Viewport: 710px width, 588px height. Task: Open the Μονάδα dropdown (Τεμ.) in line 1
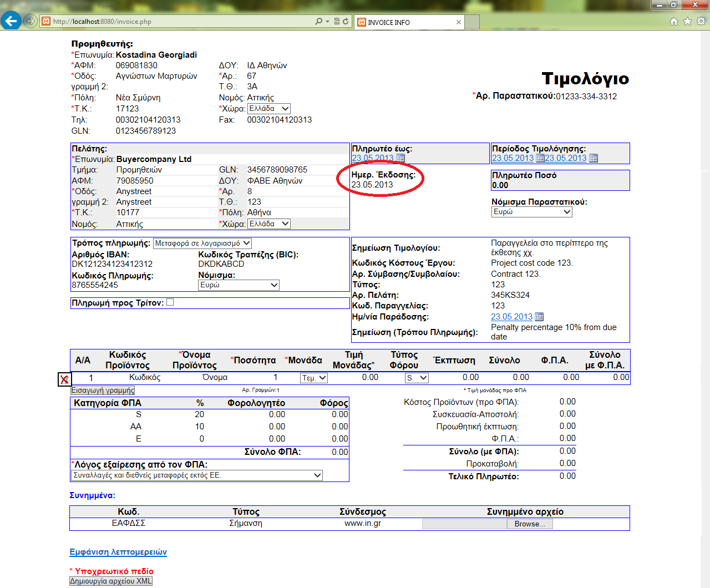pos(314,378)
